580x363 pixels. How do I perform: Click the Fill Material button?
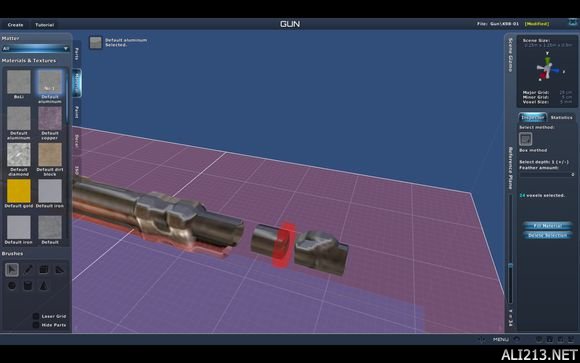pos(548,226)
